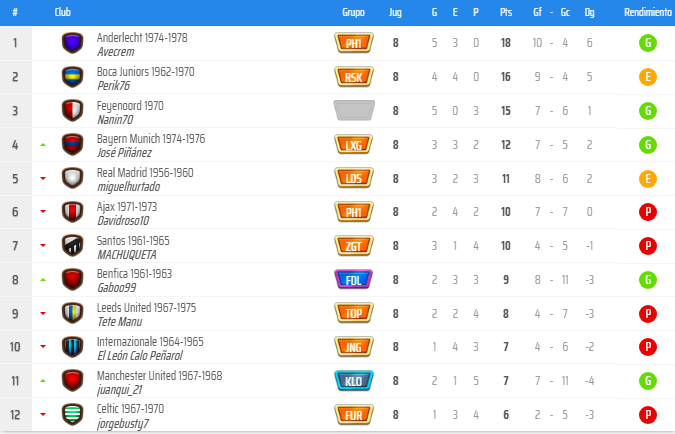The image size is (675, 434).
Task: Open the RSK group badge
Action: pos(353,77)
